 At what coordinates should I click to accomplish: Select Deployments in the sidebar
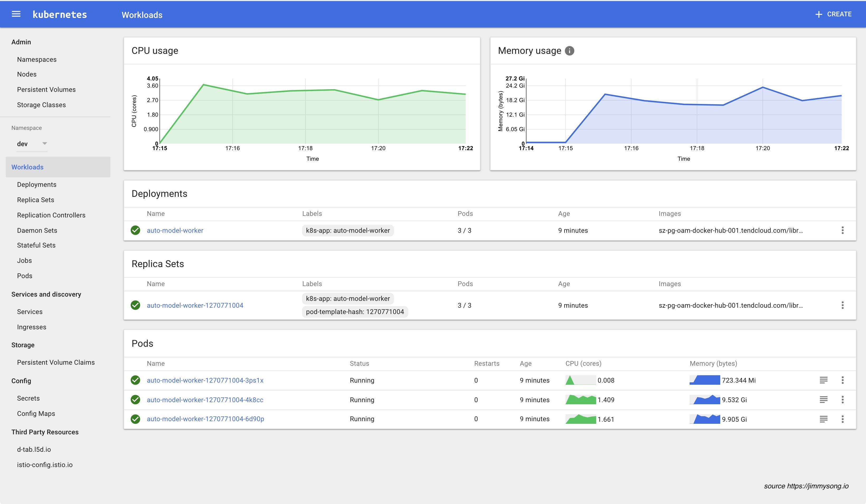coord(37,184)
